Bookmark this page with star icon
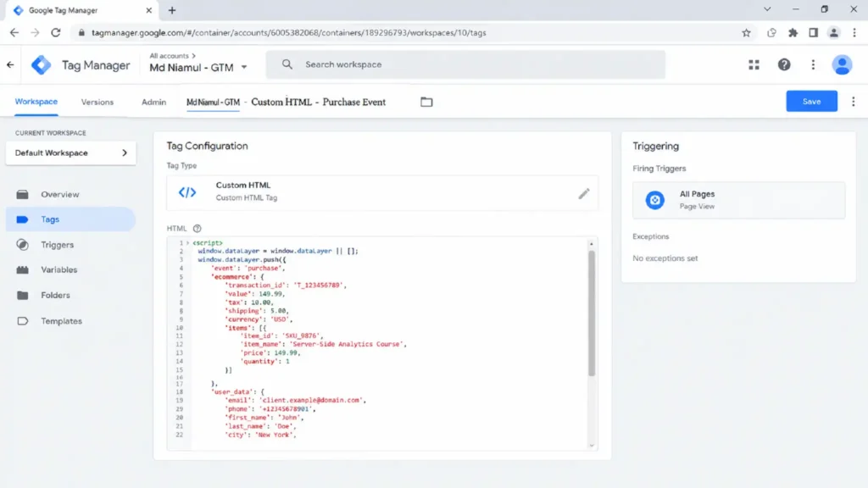The height and width of the screenshot is (488, 868). (746, 33)
